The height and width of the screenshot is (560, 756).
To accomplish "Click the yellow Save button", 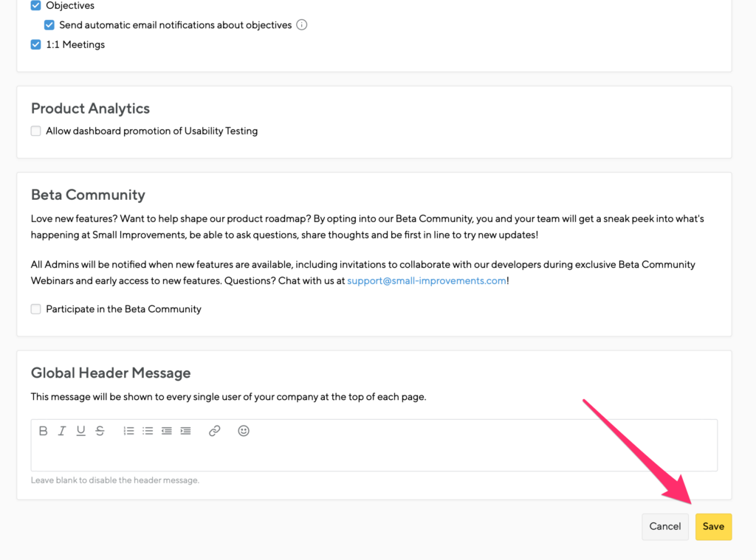I will pos(714,527).
